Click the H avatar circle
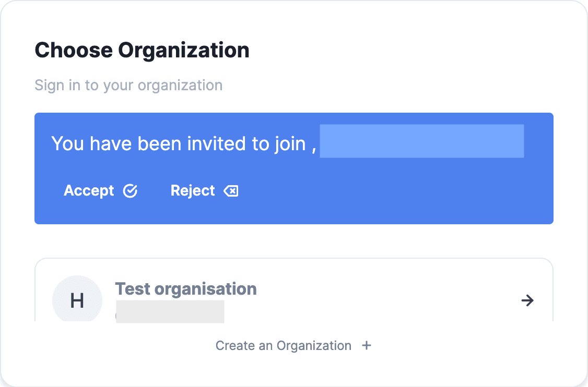 77,300
